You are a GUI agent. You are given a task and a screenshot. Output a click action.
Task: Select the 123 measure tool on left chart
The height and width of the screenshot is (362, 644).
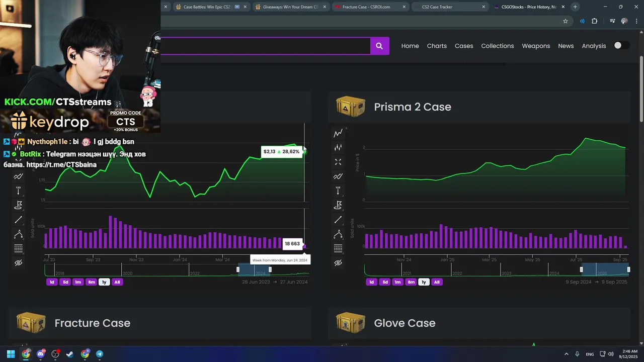point(18,191)
